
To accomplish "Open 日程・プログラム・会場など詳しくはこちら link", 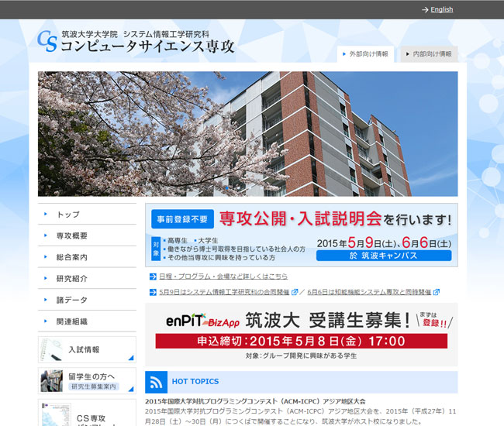I will (223, 276).
